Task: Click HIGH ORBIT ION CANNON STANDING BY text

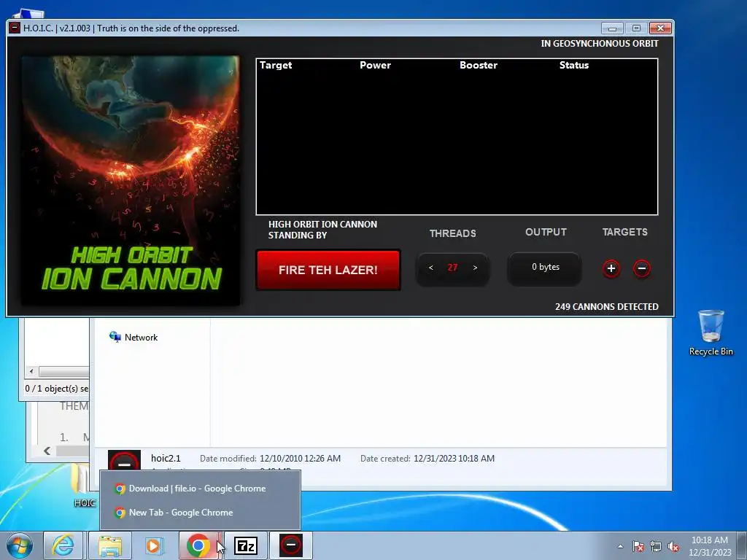Action: (322, 230)
